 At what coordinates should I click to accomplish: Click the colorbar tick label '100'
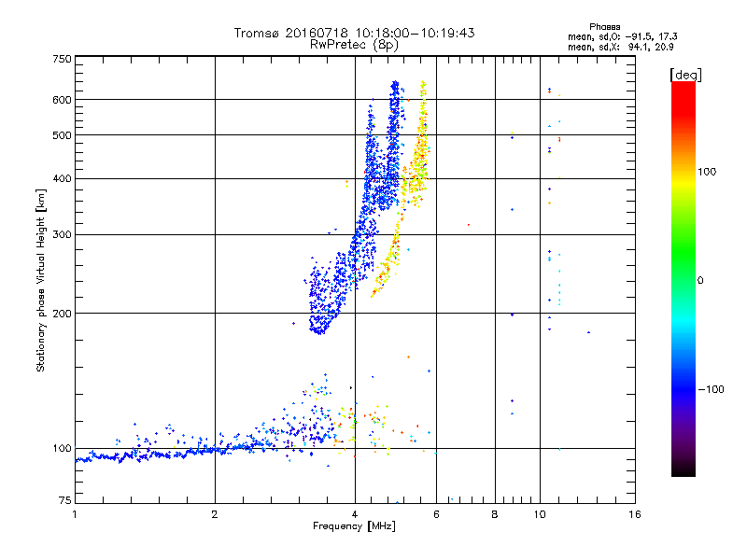(x=707, y=172)
